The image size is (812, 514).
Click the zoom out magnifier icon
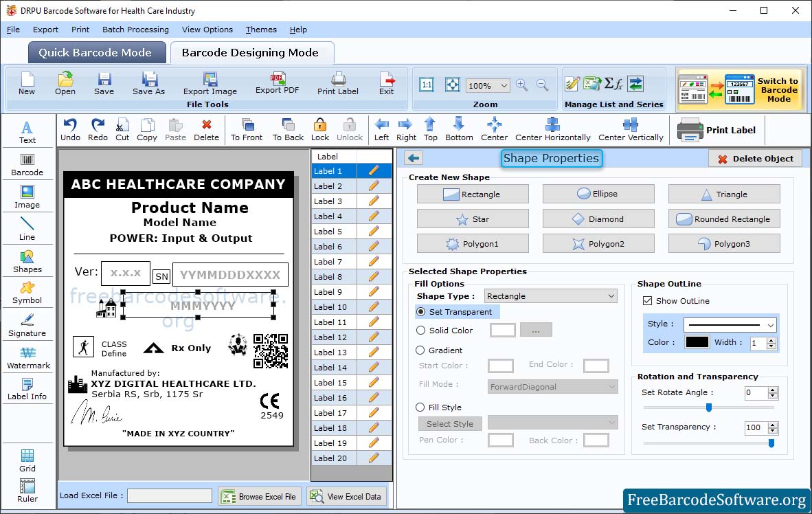coord(542,85)
